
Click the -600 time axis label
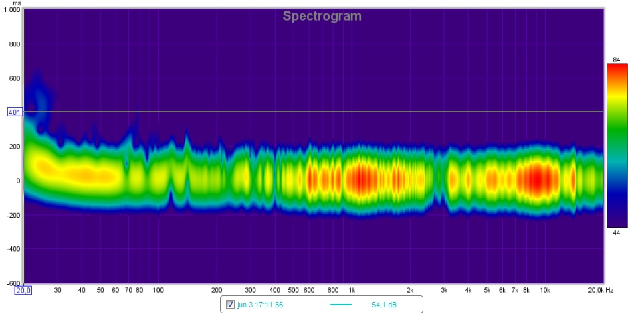[13, 283]
